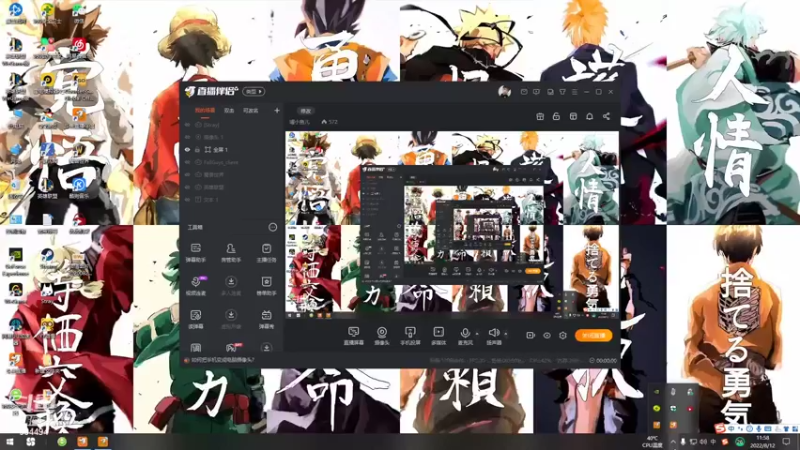This screenshot has width=800, height=450.
Task: Add a 摄像头 camera source from bottom bar
Action: pos(382,336)
